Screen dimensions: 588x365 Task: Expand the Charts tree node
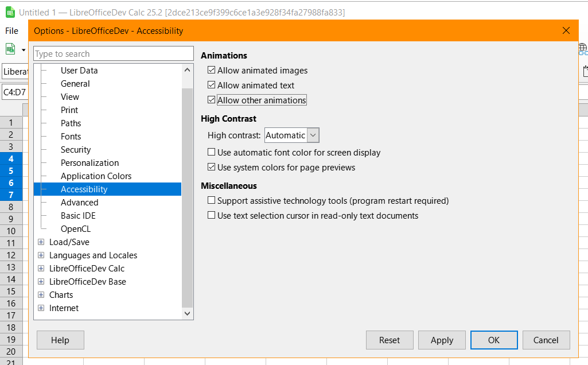coord(41,295)
